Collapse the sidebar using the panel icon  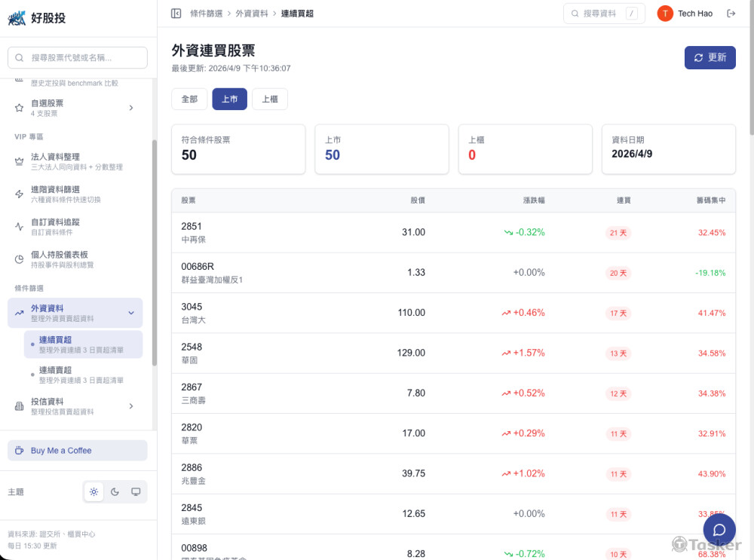[x=176, y=14]
